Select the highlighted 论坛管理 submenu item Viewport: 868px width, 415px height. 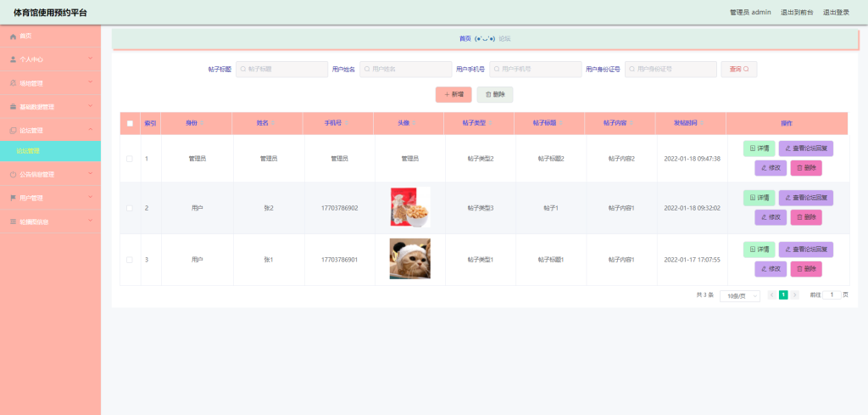(50, 151)
